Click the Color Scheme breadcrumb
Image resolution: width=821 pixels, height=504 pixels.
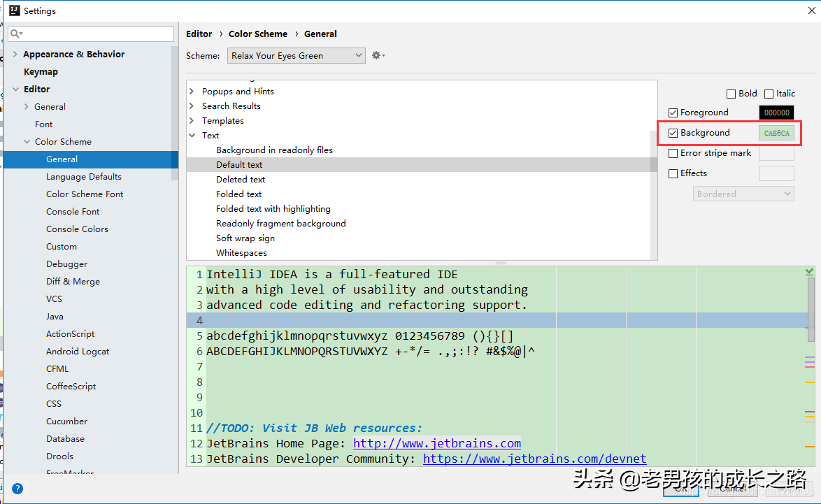pos(257,34)
